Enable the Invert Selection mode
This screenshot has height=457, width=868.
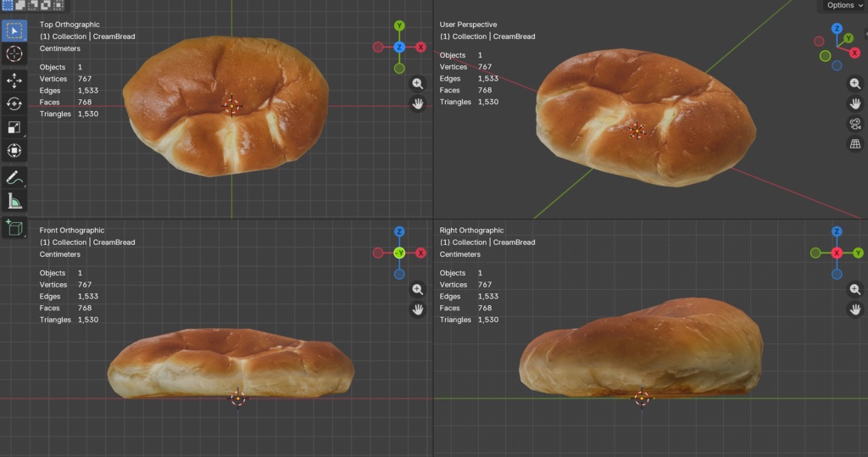pos(46,5)
